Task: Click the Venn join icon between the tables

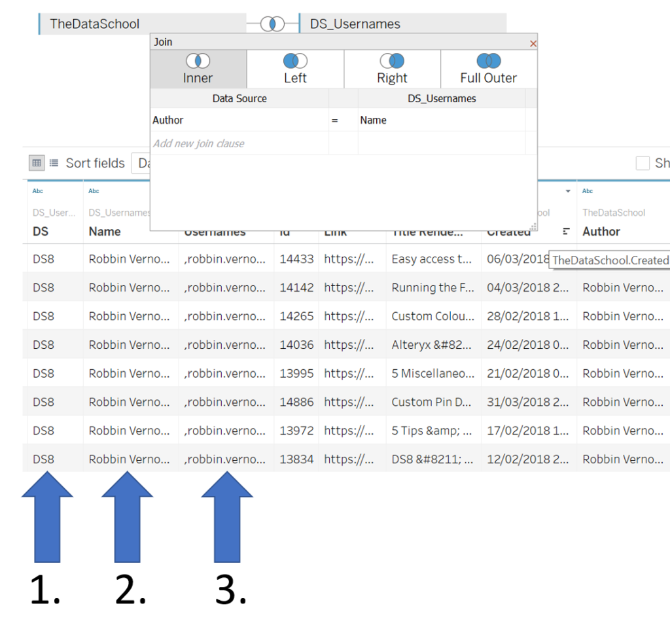Action: (272, 23)
